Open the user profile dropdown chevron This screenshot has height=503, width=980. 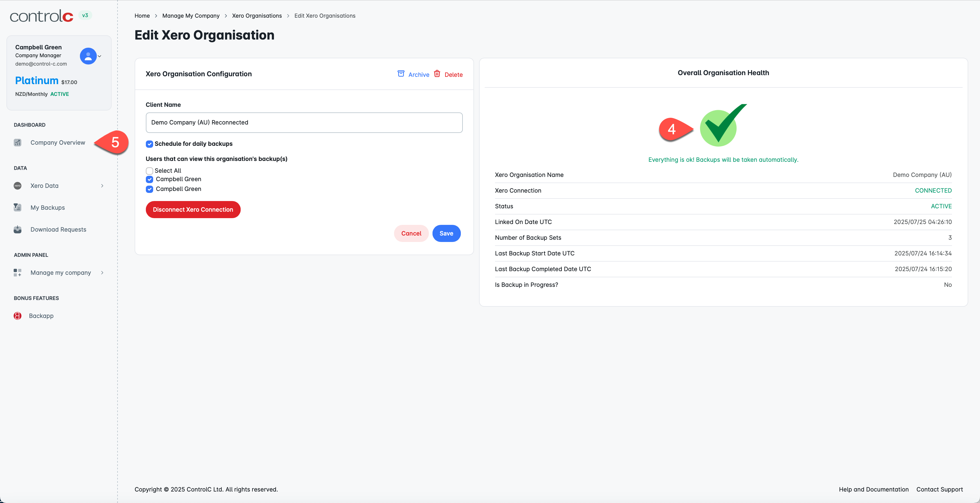point(100,56)
